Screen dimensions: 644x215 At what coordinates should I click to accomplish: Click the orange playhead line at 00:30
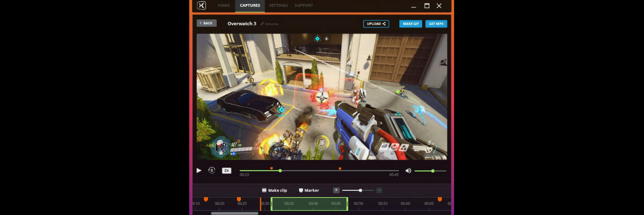tap(261, 204)
